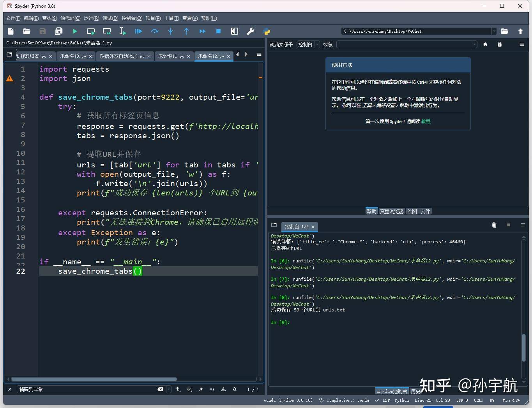Image resolution: width=532 pixels, height=408 pixels.
Task: Switch to 历史 history tab
Action: pyautogui.click(x=415, y=391)
